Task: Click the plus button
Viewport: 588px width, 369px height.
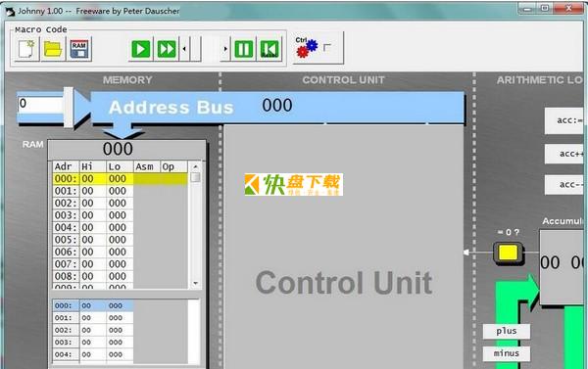Action: [x=507, y=331]
